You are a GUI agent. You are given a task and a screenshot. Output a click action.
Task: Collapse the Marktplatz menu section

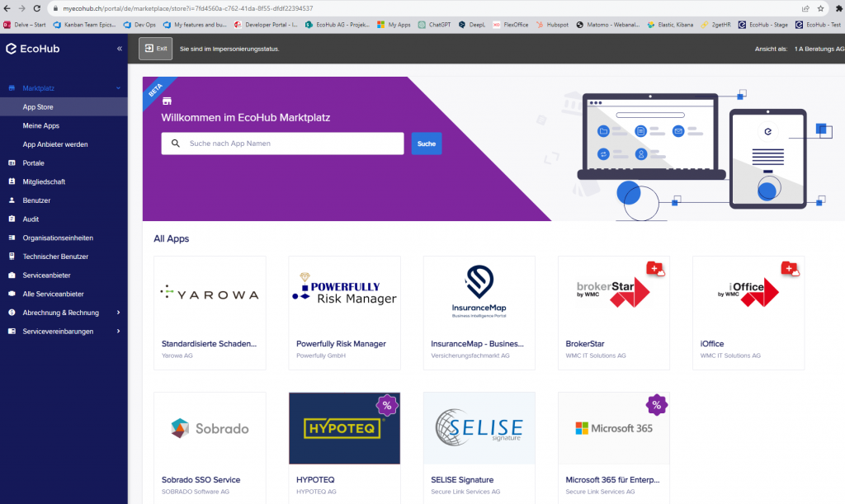tap(119, 88)
